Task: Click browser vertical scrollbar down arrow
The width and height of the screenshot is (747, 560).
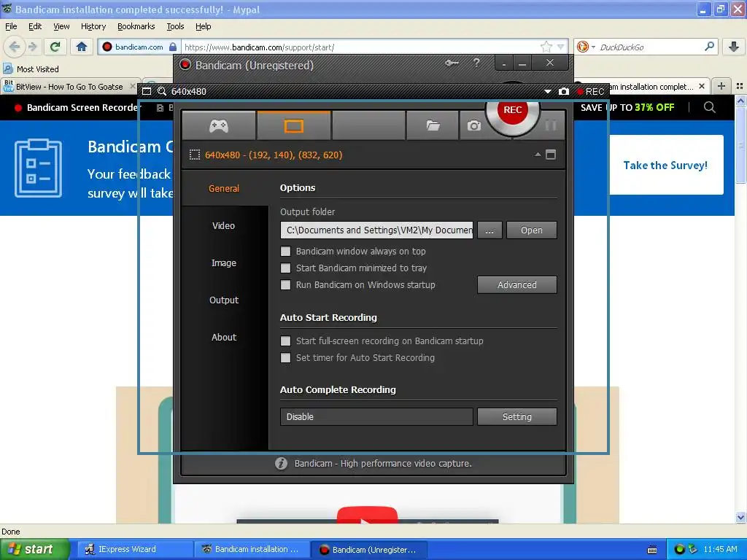Action: pyautogui.click(x=740, y=517)
